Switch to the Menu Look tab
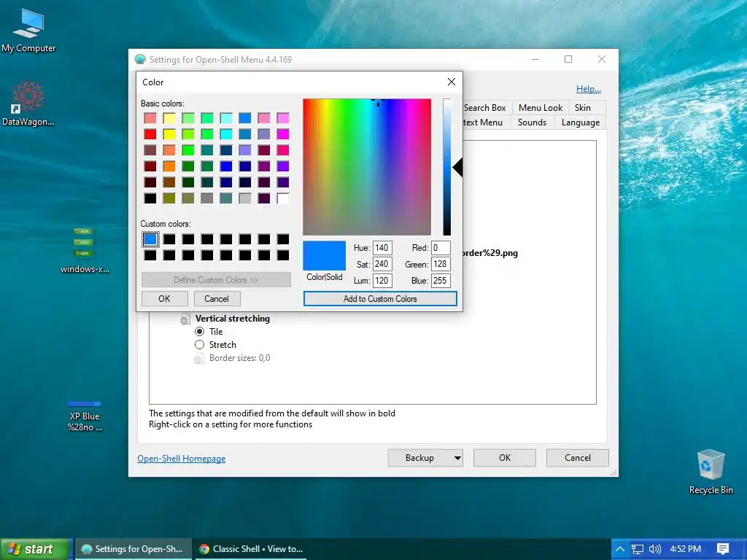 coord(541,108)
